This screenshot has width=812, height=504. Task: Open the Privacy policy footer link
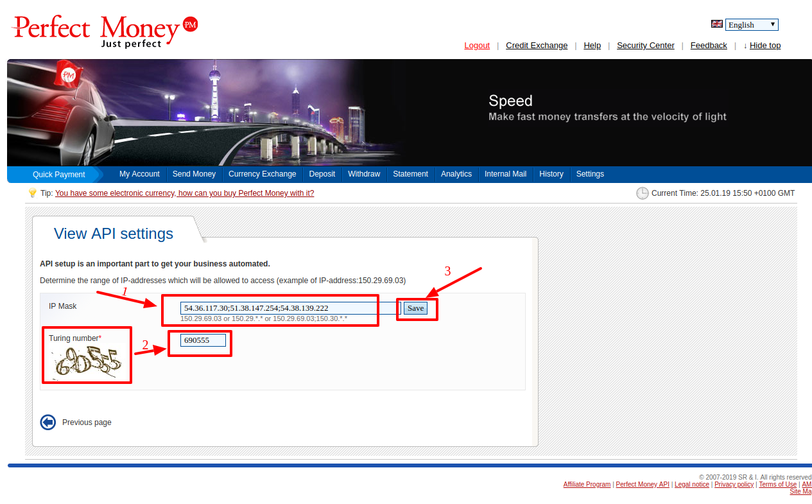click(734, 485)
